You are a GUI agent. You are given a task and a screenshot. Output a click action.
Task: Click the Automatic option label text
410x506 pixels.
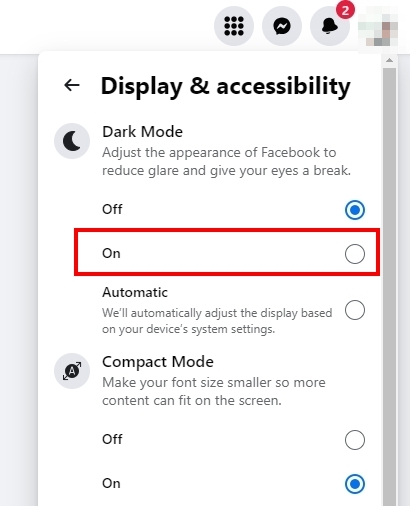(x=135, y=292)
